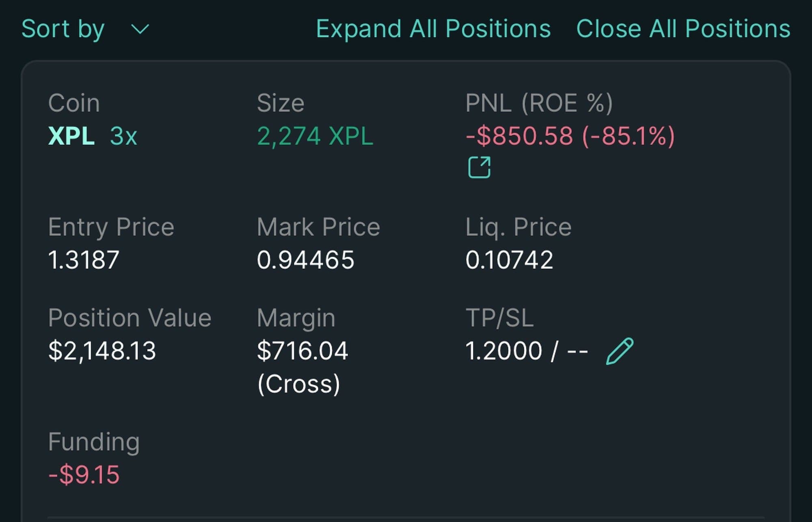Click the 1.3187 entry price
Screen dimensions: 812x522
click(84, 260)
